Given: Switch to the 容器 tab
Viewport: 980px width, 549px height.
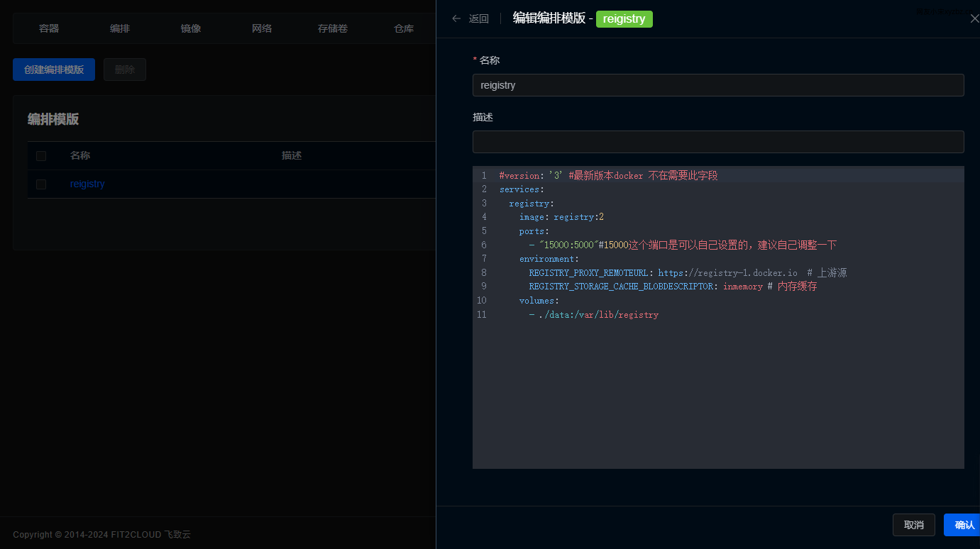Looking at the screenshot, I should tap(49, 28).
